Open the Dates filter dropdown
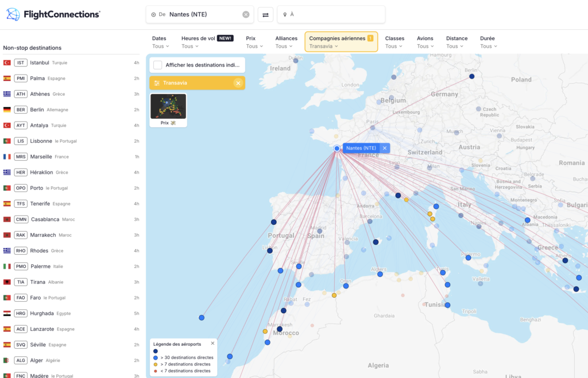The width and height of the screenshot is (588, 378). pos(161,42)
